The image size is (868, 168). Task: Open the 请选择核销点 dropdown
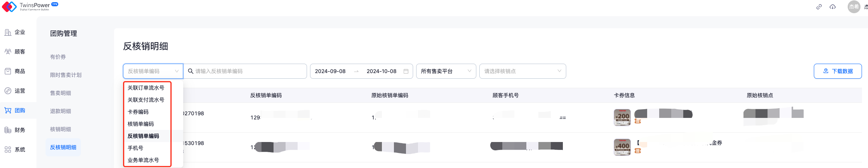pyautogui.click(x=522, y=71)
